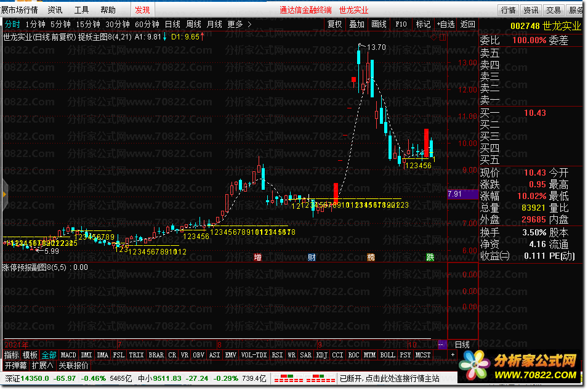Select the MACD indicator

(68, 355)
